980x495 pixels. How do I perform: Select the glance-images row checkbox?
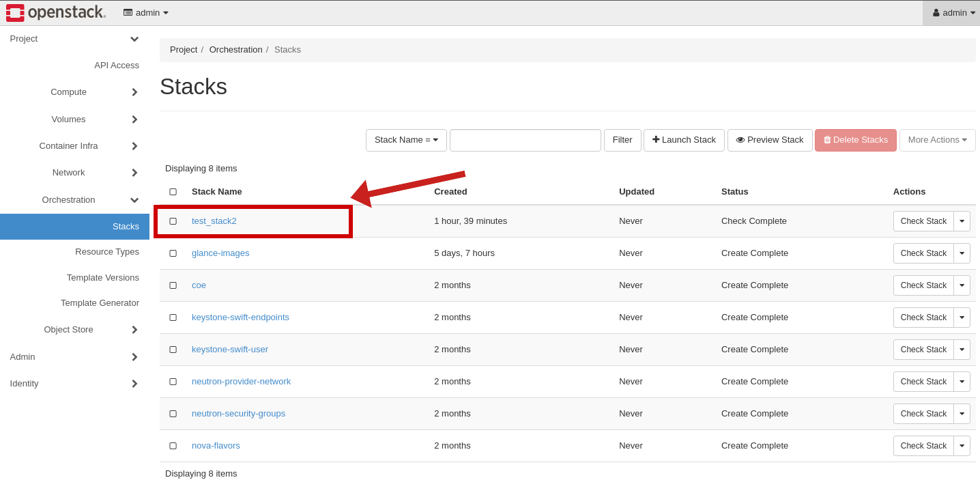click(x=173, y=253)
